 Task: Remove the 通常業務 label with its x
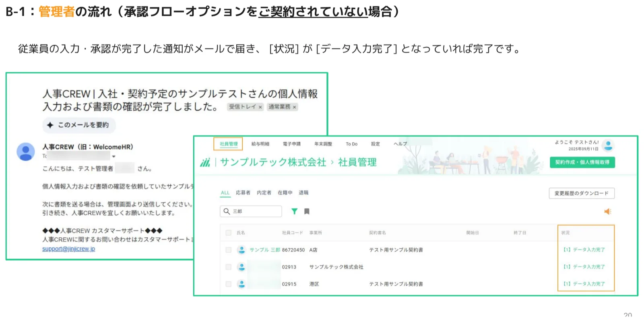point(295,107)
